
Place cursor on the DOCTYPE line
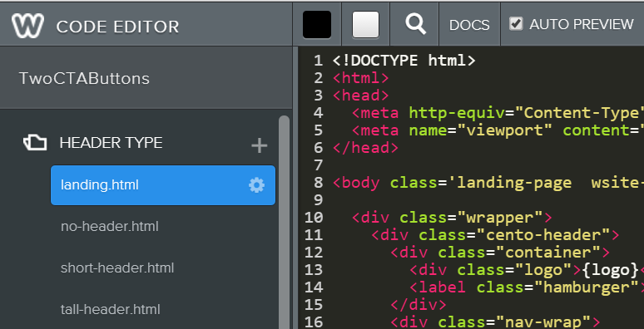pyautogui.click(x=404, y=61)
